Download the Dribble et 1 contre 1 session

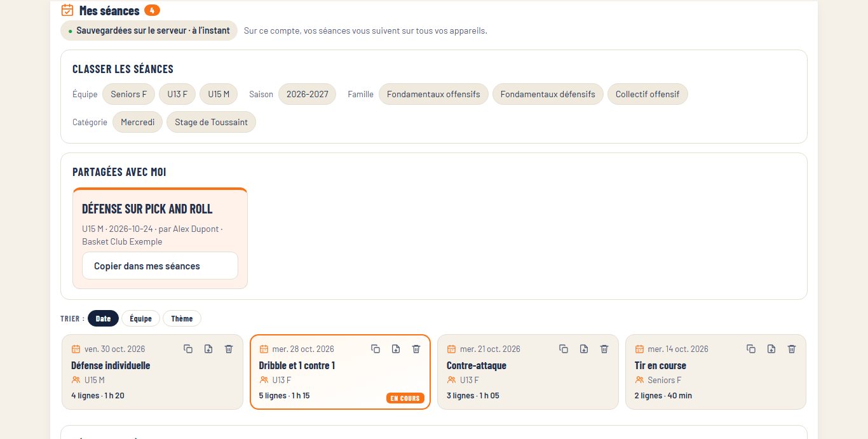(396, 349)
